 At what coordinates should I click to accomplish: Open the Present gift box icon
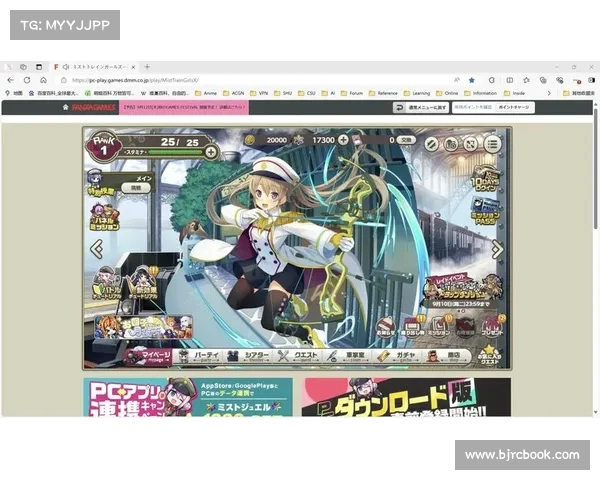pos(492,327)
